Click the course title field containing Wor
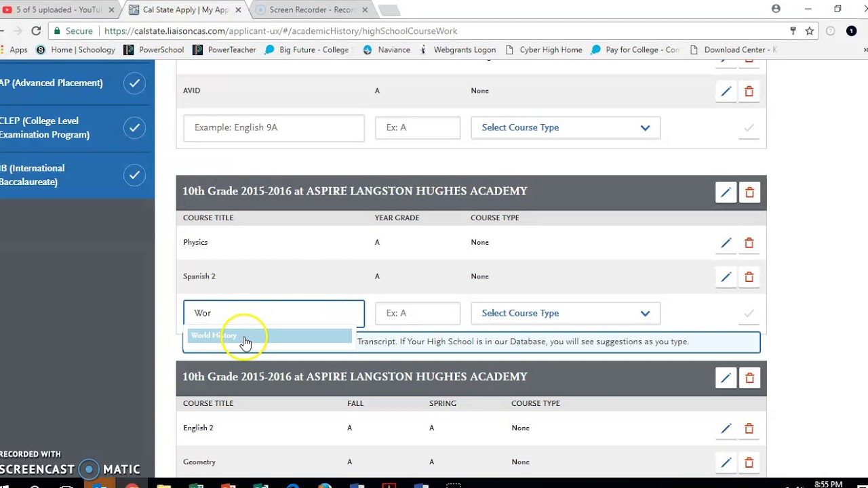Screen dimensions: 868x488 pos(274,313)
